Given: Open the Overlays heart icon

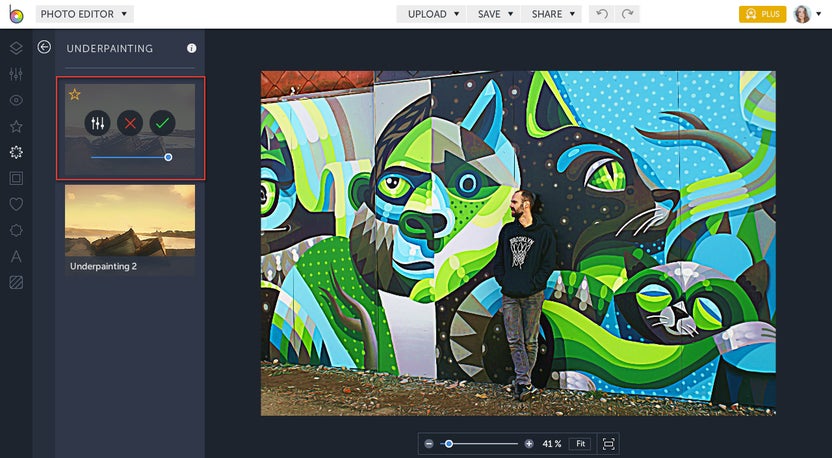Looking at the screenshot, I should point(16,204).
